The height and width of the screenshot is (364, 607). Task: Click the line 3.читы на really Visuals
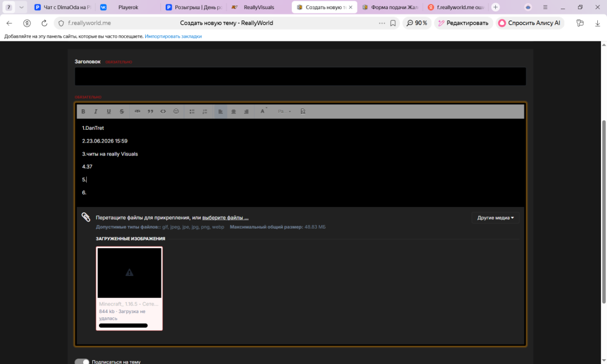click(x=110, y=154)
